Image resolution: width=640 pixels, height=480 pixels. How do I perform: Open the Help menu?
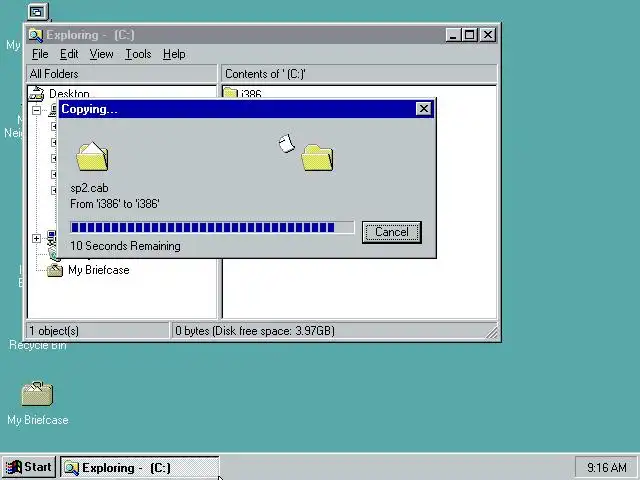174,54
